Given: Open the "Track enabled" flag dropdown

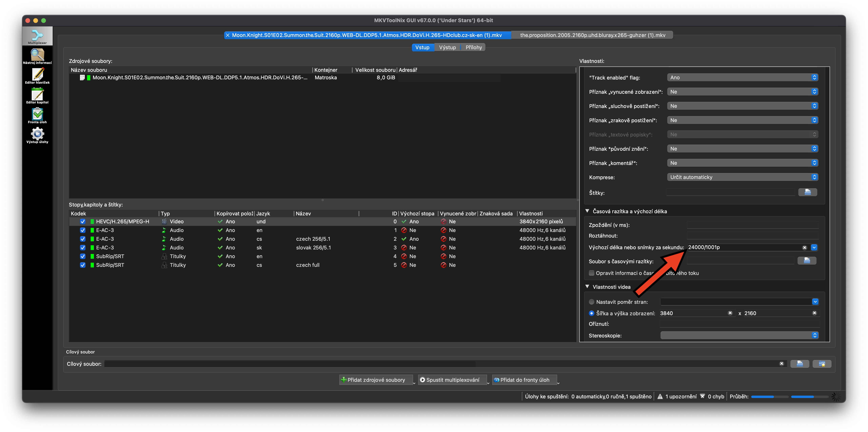Looking at the screenshot, I should coord(743,78).
